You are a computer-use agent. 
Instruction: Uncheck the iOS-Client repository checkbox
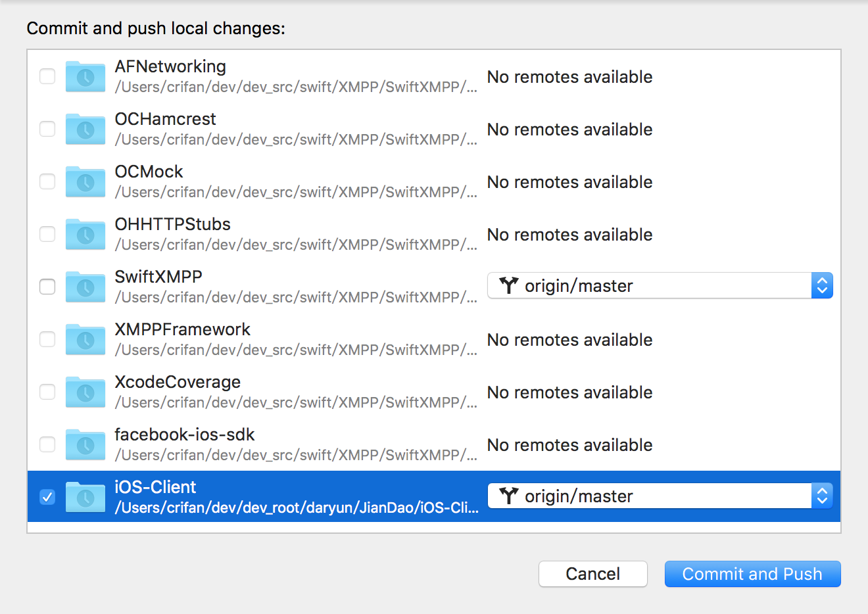[x=47, y=497]
